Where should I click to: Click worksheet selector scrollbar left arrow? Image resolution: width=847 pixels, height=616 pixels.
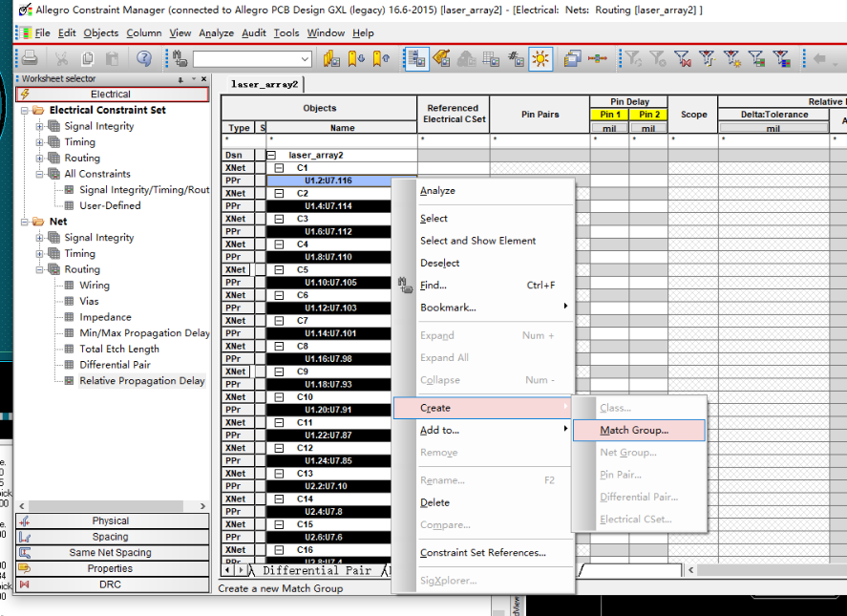pyautogui.click(x=22, y=506)
